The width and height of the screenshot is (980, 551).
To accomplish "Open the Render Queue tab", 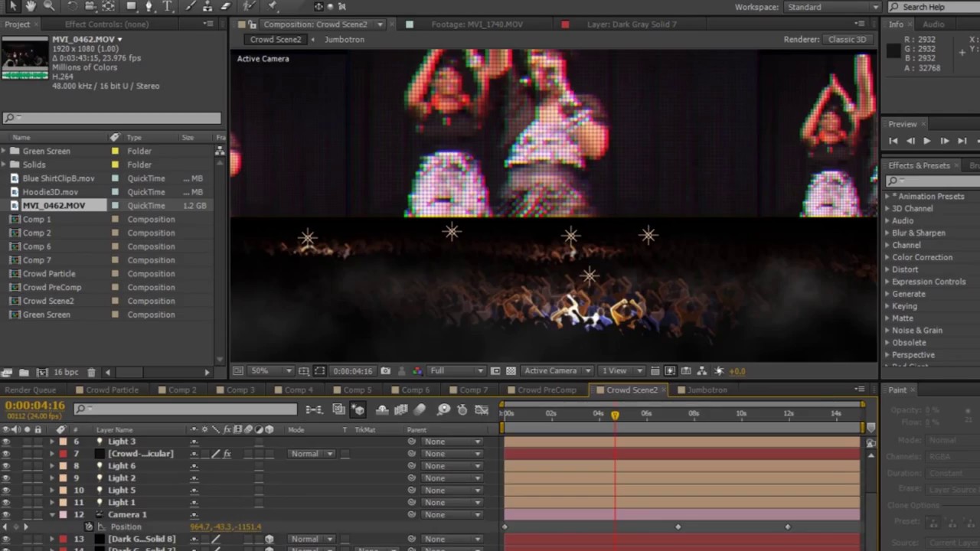I will [30, 390].
